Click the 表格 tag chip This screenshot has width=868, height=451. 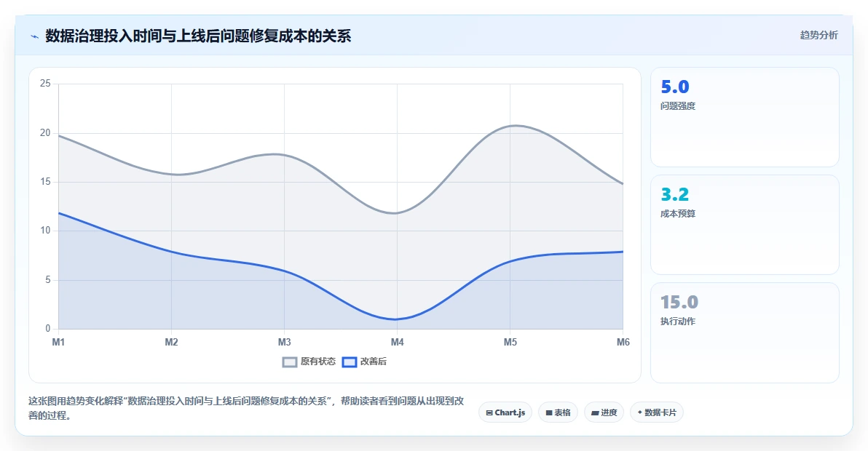click(x=558, y=412)
